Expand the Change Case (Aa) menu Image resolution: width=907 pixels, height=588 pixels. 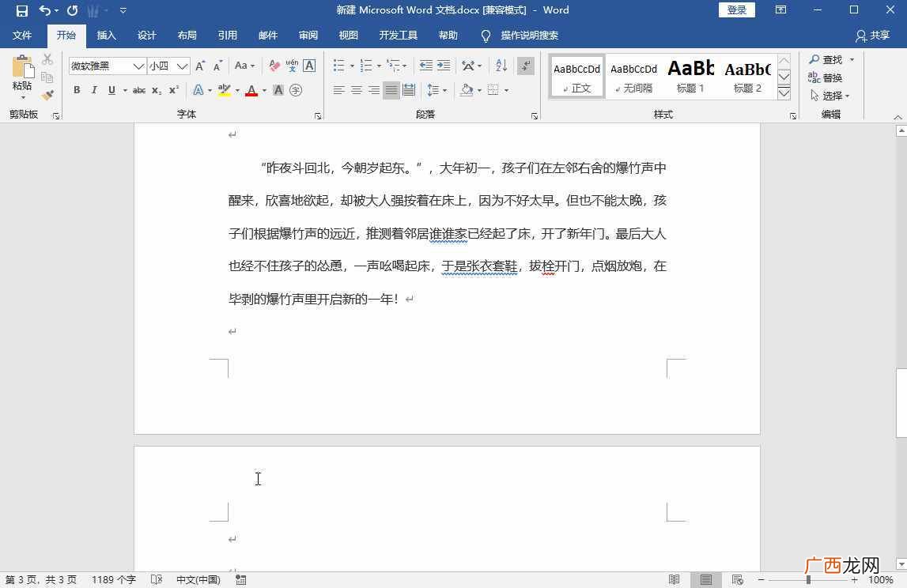pos(244,66)
